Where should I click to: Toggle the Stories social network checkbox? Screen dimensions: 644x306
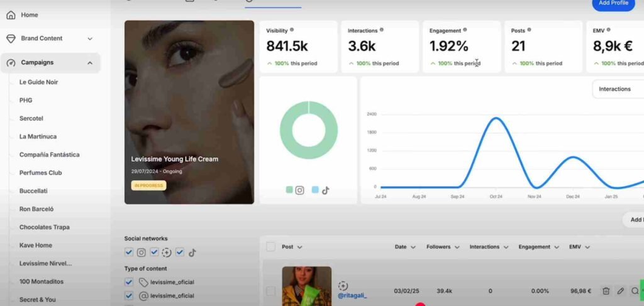pos(155,252)
